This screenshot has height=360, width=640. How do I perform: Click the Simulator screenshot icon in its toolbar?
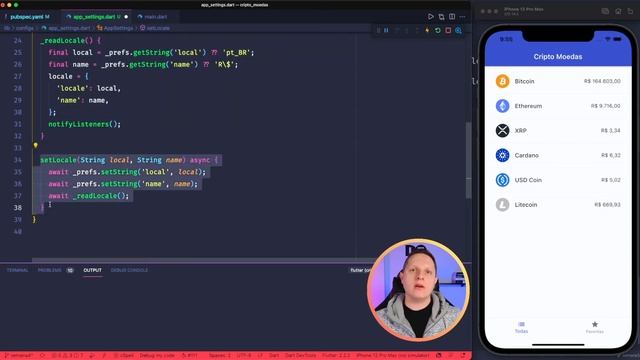(605, 11)
